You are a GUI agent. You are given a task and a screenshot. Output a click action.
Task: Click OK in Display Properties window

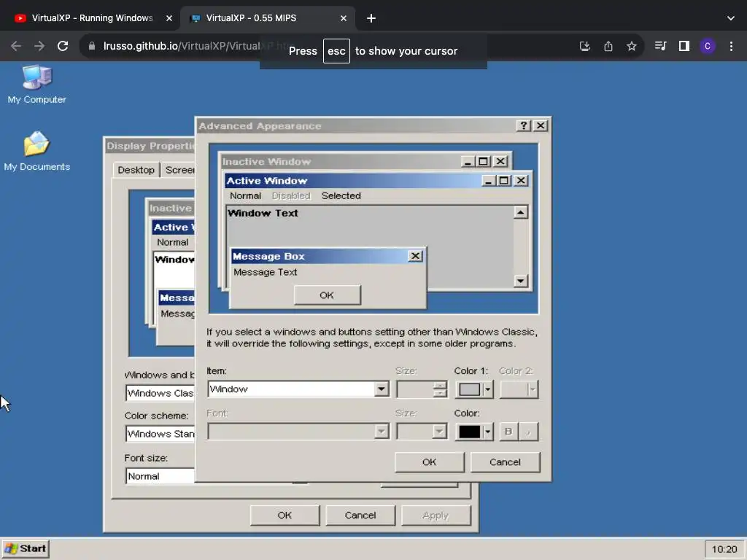click(x=285, y=516)
